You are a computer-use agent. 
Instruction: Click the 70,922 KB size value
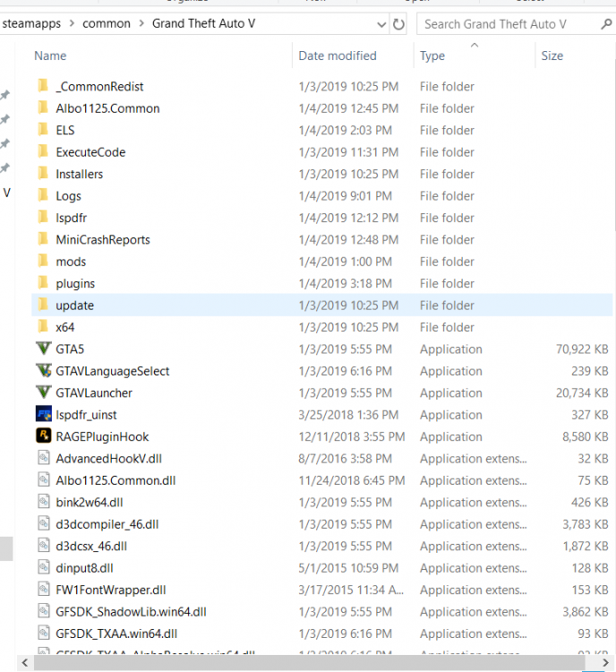click(x=582, y=349)
